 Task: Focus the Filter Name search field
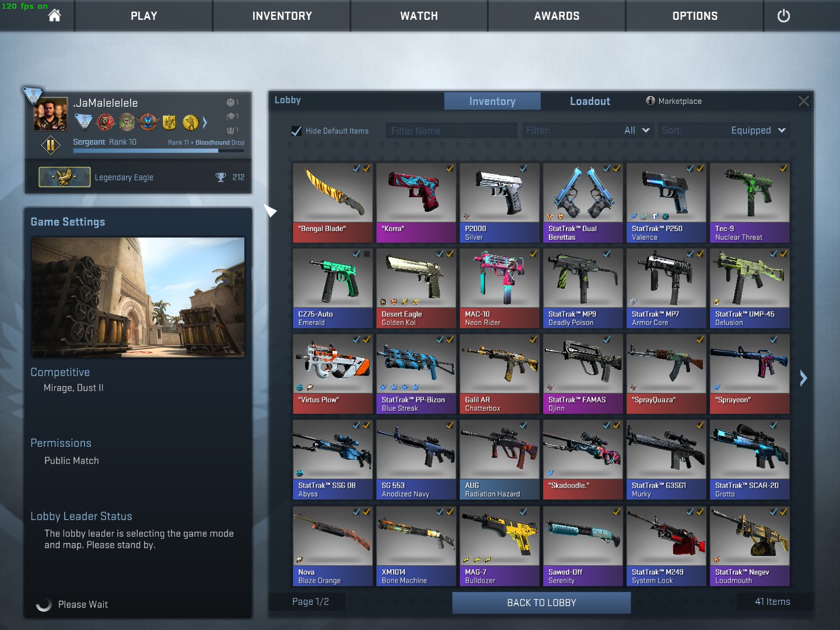pos(452,131)
